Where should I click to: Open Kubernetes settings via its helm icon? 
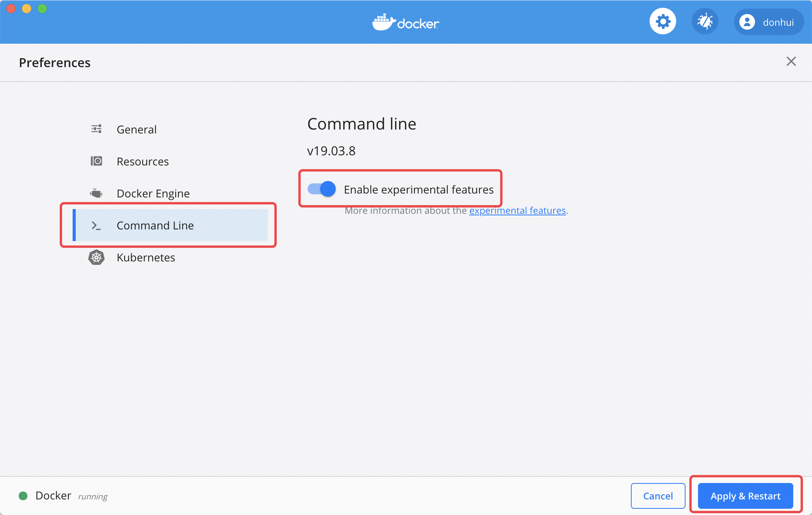[x=96, y=257]
